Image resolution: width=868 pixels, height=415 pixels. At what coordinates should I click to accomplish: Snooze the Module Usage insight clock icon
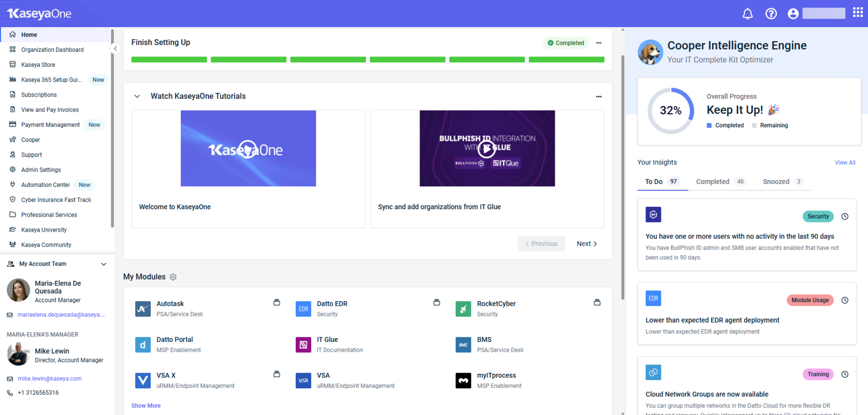click(845, 300)
